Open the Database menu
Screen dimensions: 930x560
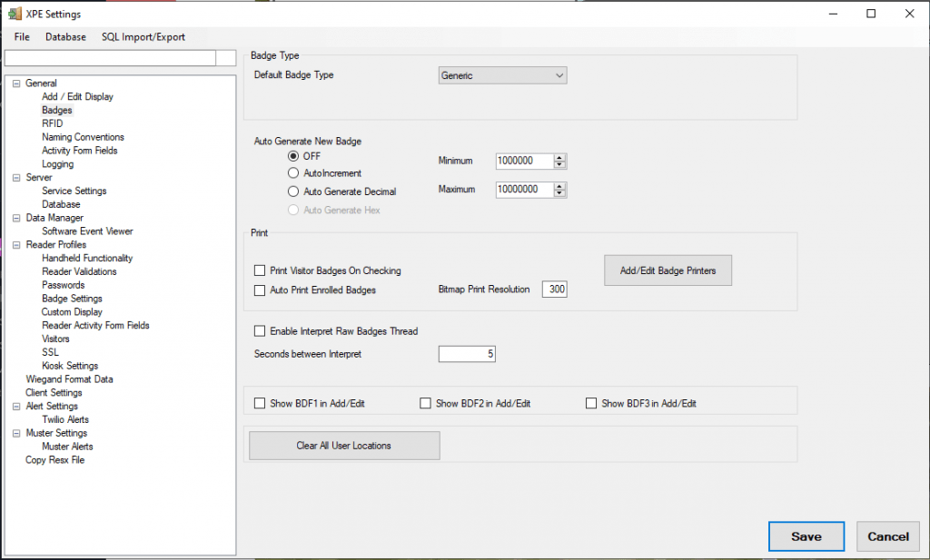point(65,36)
